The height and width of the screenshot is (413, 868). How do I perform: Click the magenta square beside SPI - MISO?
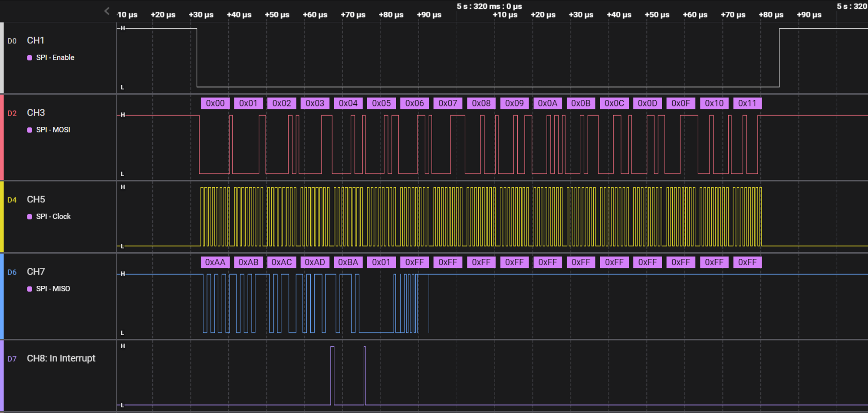pos(30,289)
